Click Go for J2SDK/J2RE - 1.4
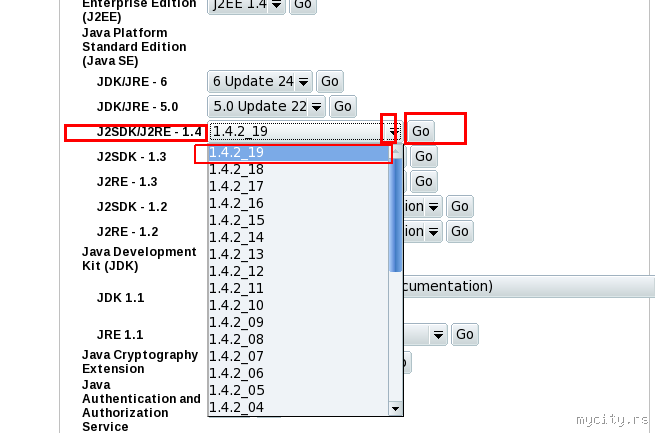 (421, 132)
